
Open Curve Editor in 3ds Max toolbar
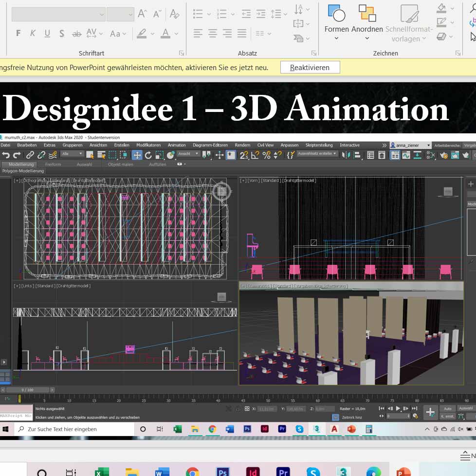406,155
